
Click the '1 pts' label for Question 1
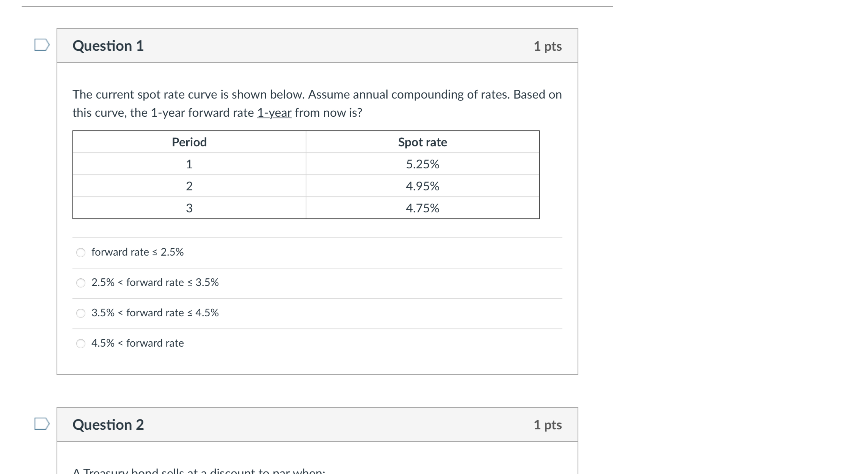point(548,46)
